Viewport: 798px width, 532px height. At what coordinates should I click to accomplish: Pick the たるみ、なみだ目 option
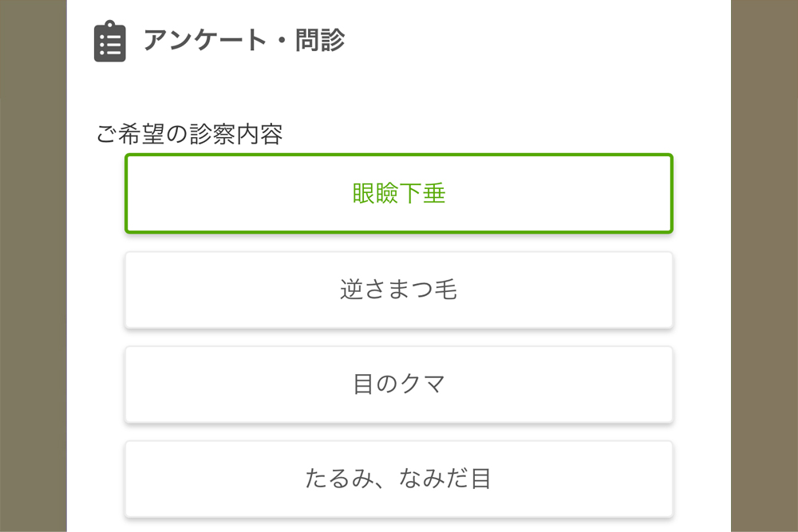[399, 479]
